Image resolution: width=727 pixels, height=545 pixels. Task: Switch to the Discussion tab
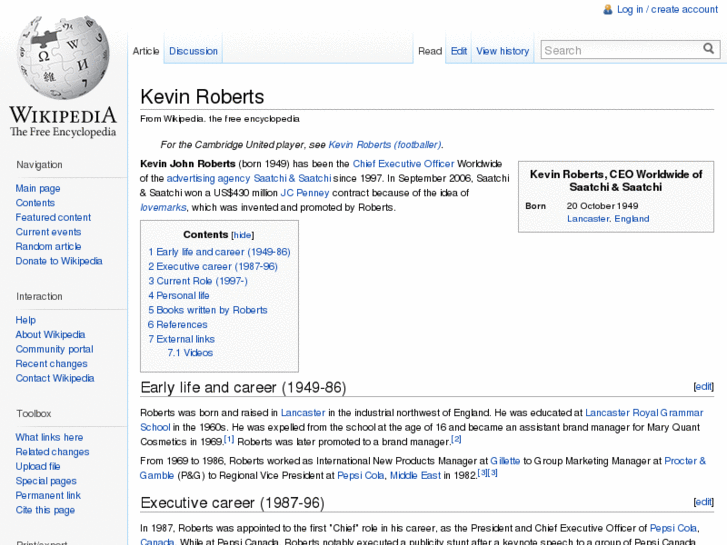(193, 51)
